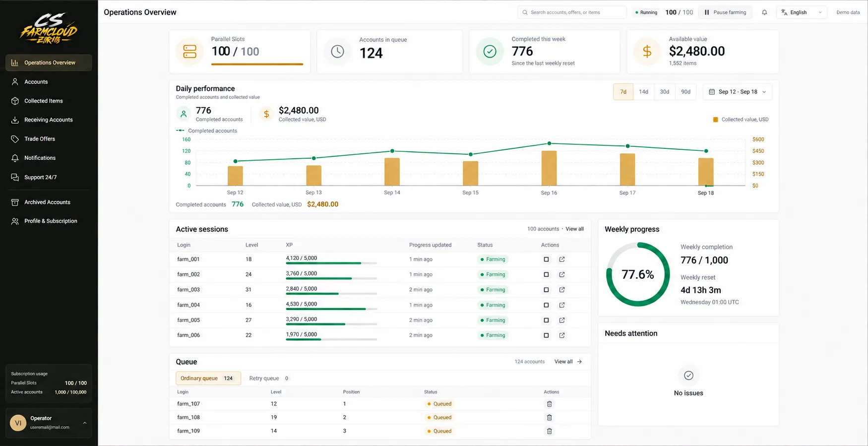Toggle the Completed accounts chart legend

(x=206, y=131)
